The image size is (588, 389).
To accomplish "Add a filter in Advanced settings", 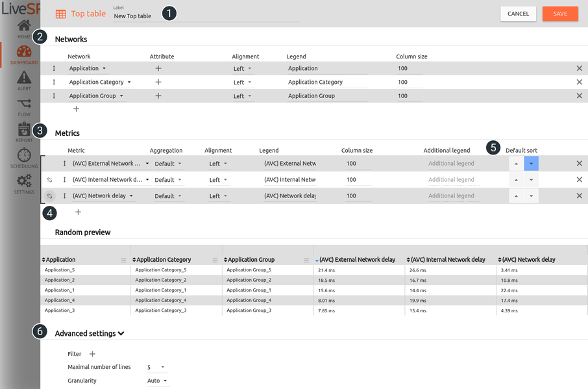I will [x=92, y=354].
